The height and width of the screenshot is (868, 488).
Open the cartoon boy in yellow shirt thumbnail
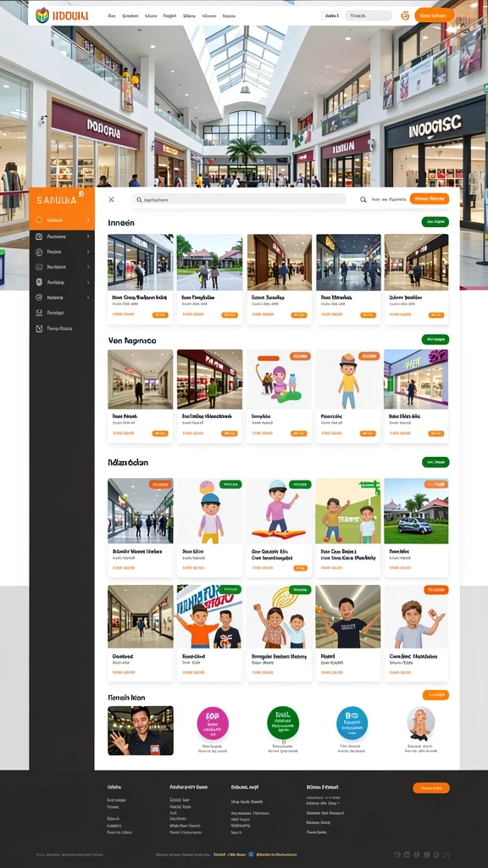click(x=348, y=379)
